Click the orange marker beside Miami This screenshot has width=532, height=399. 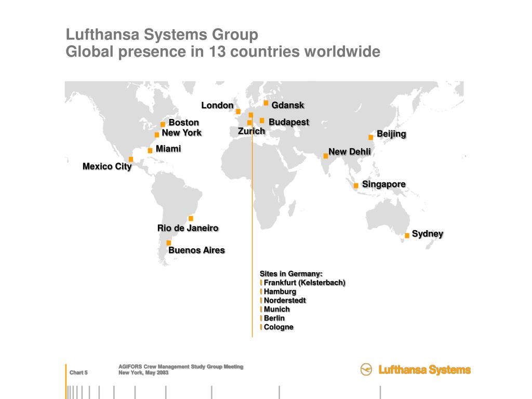pyautogui.click(x=150, y=150)
